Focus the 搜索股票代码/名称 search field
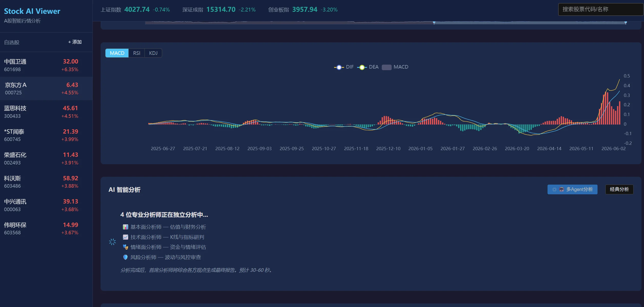644x307 pixels. click(x=601, y=9)
